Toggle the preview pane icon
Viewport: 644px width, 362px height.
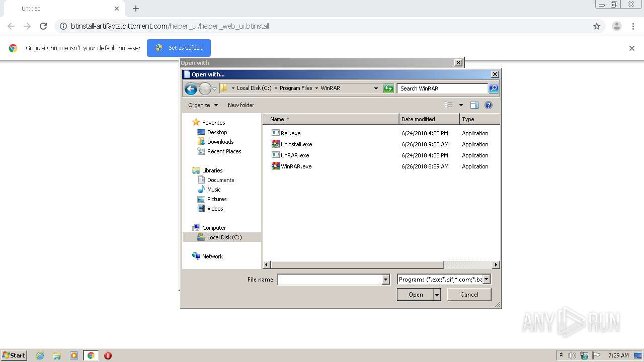tap(474, 105)
